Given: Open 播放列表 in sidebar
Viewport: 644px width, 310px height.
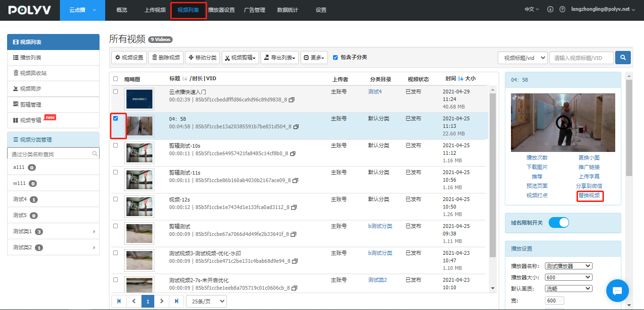Looking at the screenshot, I should pos(53,58).
